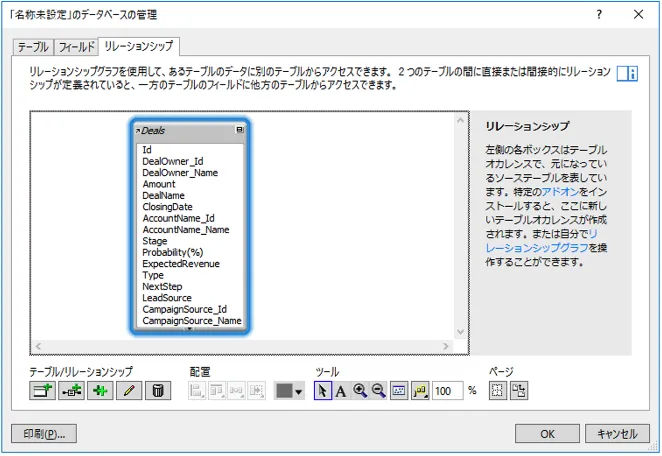Click the zoom percentage field showing 100
The width and height of the screenshot is (662, 456).
point(447,391)
